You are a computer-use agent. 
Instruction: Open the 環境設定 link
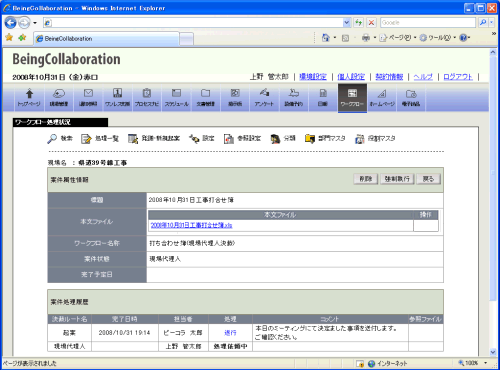click(x=313, y=77)
